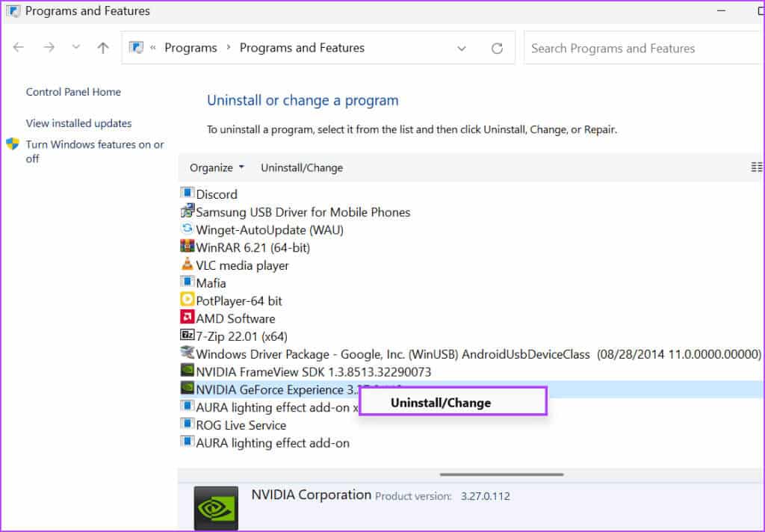Click the NVIDIA logo in details pane
This screenshot has width=765, height=532.
coord(216,508)
